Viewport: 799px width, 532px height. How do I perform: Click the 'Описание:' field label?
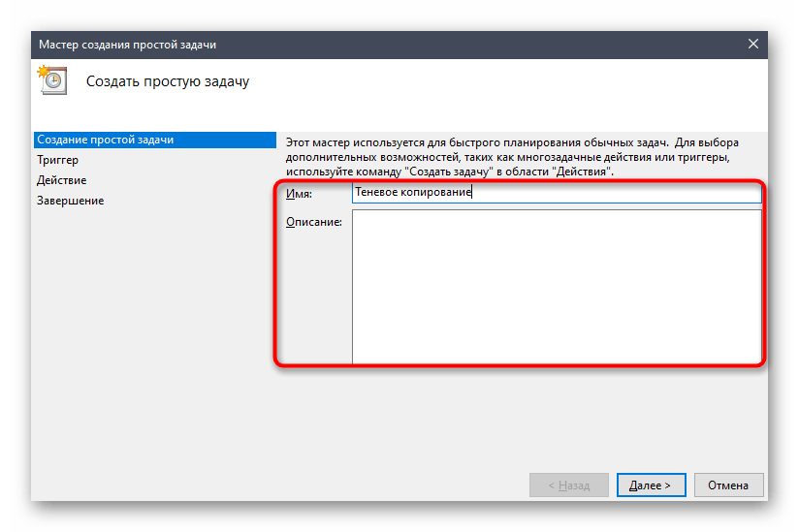point(314,222)
